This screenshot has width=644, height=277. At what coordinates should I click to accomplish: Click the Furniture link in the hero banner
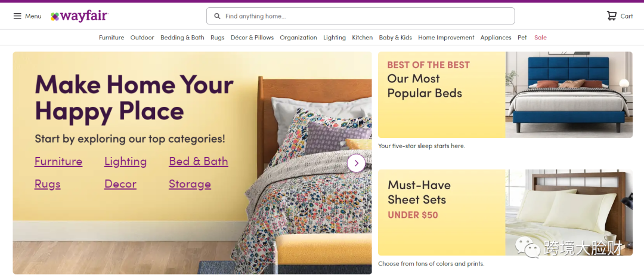(58, 162)
